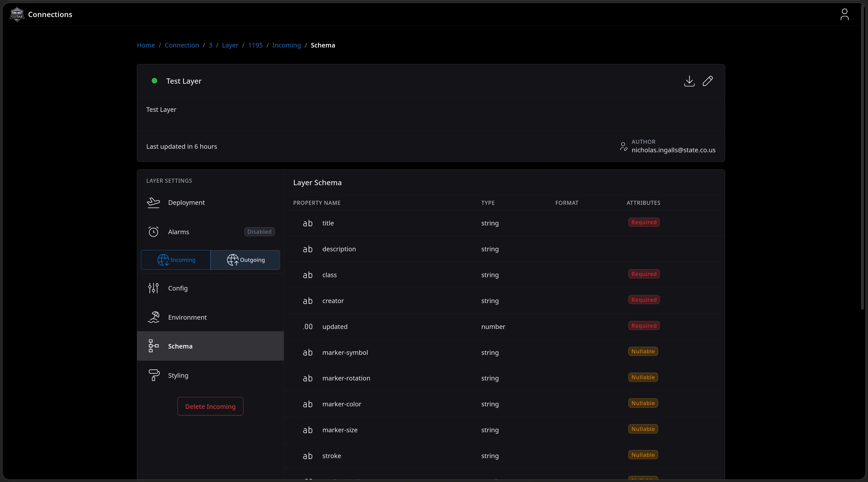Click the Nullable badge for marker-symbol
The image size is (868, 482).
[x=643, y=352]
